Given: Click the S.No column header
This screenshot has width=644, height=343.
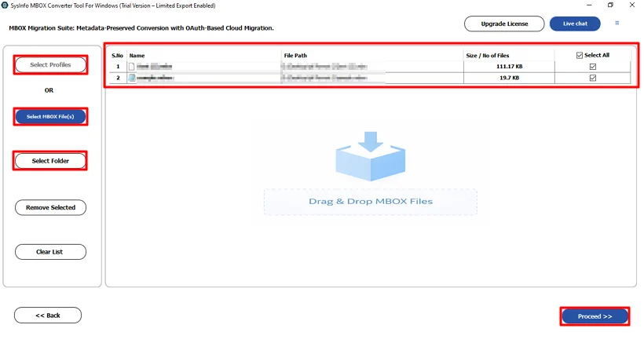Looking at the screenshot, I should tap(118, 56).
